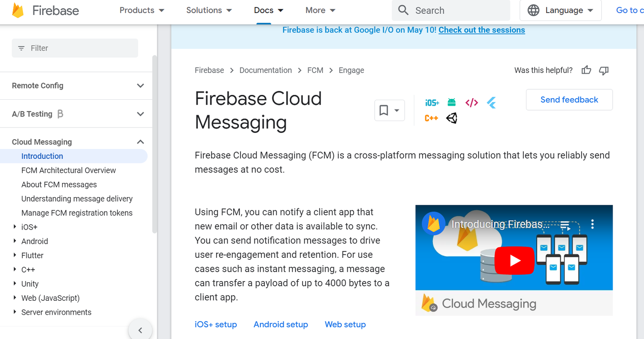Expand the Android tree item
644x339 pixels.
(15, 241)
